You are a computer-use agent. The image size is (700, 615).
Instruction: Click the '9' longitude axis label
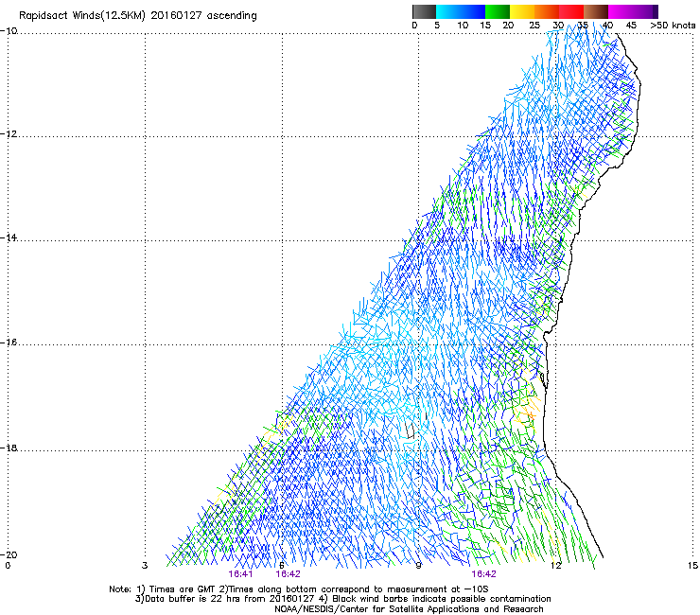[x=418, y=566]
